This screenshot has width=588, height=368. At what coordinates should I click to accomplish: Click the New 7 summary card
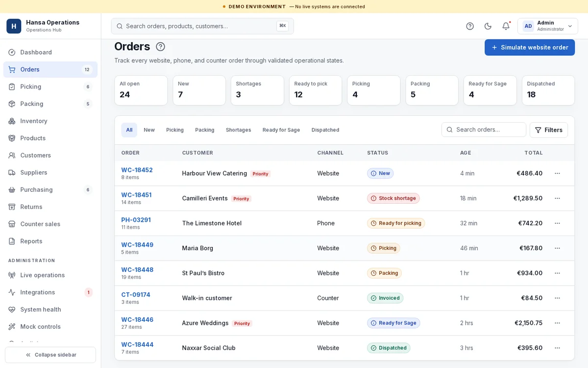coord(199,90)
